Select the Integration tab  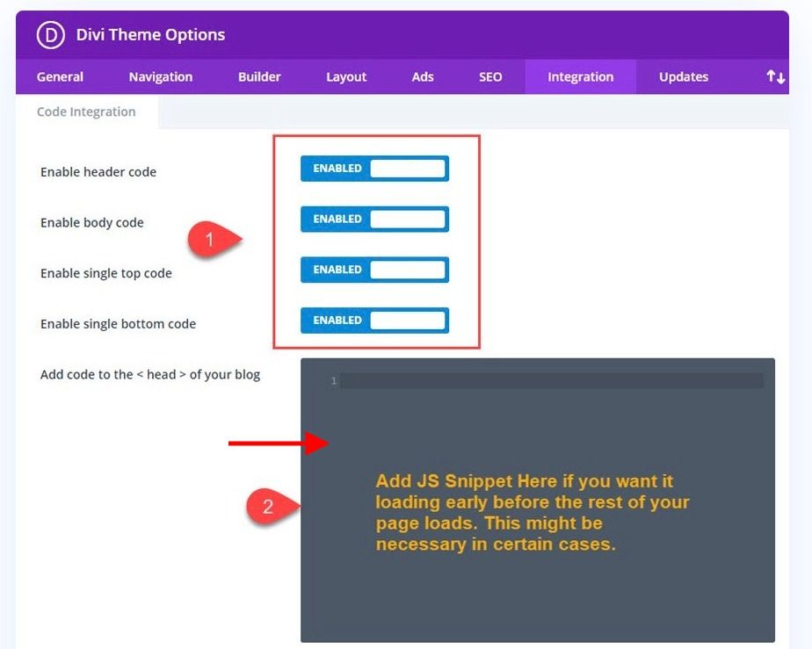coord(581,77)
